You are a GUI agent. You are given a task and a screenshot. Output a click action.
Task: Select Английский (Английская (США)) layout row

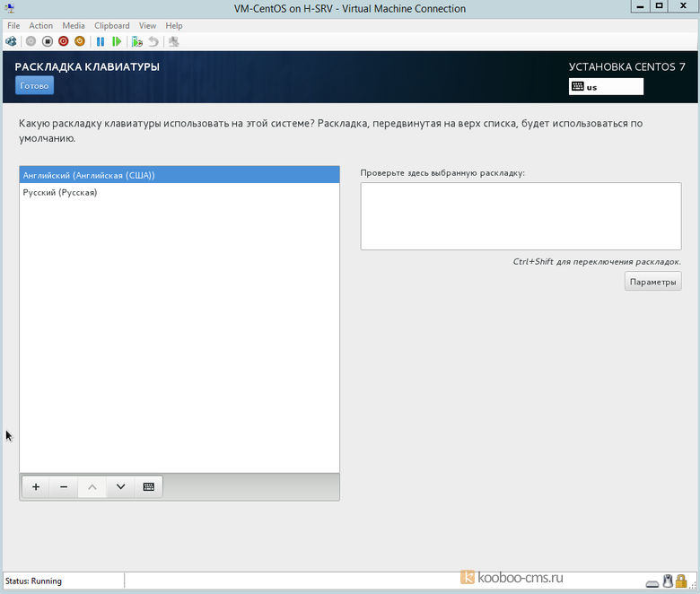coord(179,175)
